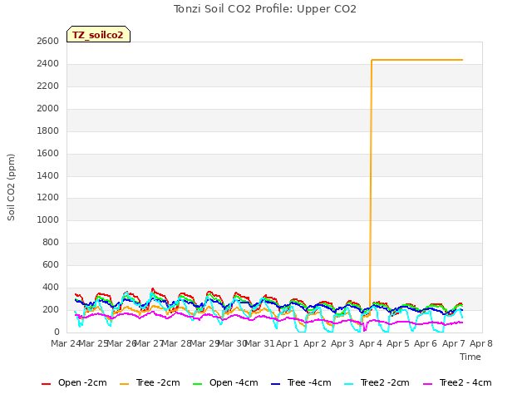The image size is (532, 399).
Task: Select the 'Open -4cm' legend label
Action: click(234, 382)
